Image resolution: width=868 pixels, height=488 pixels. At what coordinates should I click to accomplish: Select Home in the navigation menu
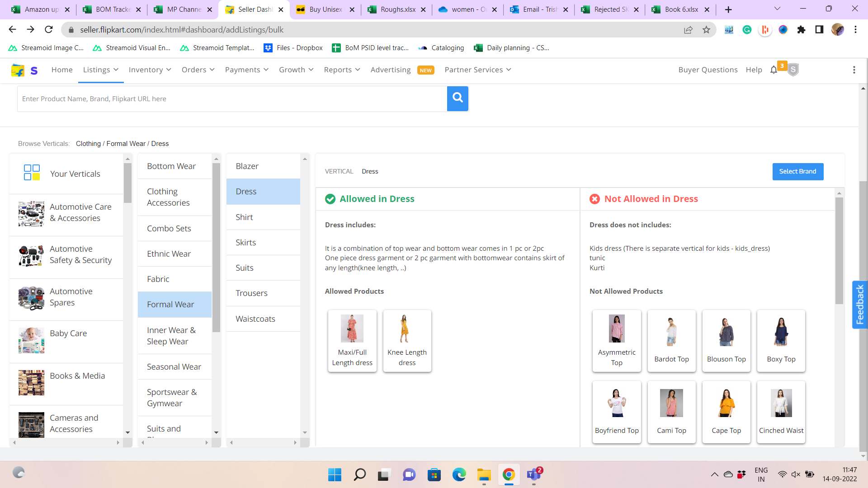[62, 70]
